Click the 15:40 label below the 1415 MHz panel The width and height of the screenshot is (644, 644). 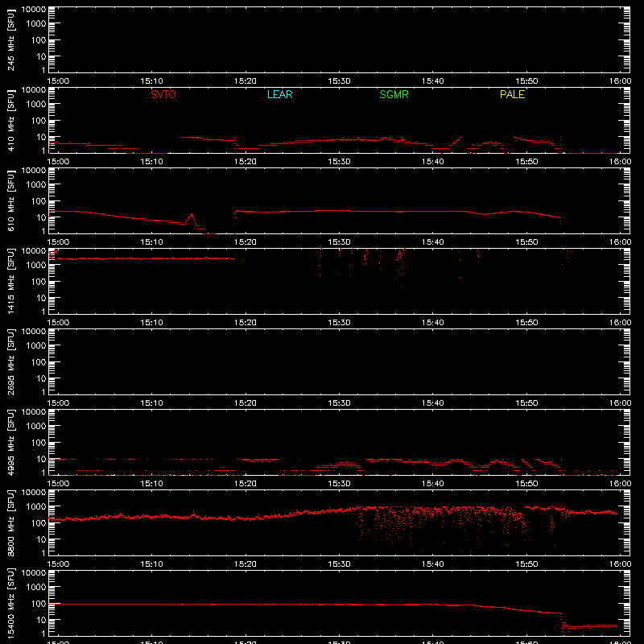[433, 323]
